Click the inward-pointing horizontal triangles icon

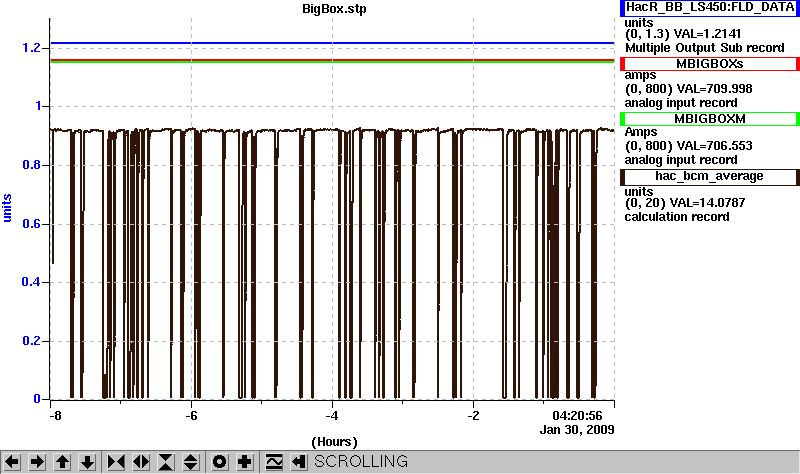116,462
